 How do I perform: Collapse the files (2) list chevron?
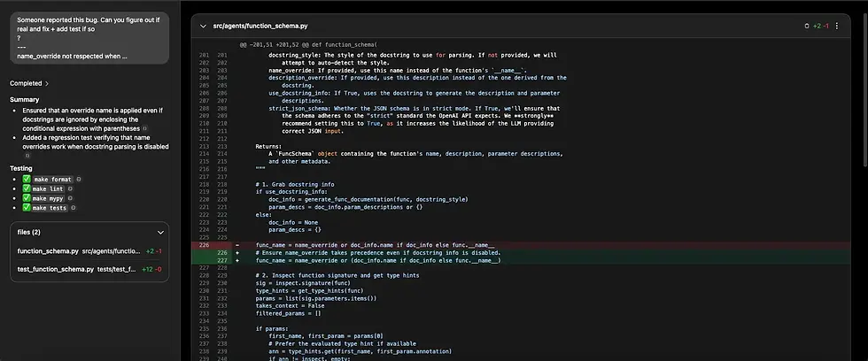(160, 232)
